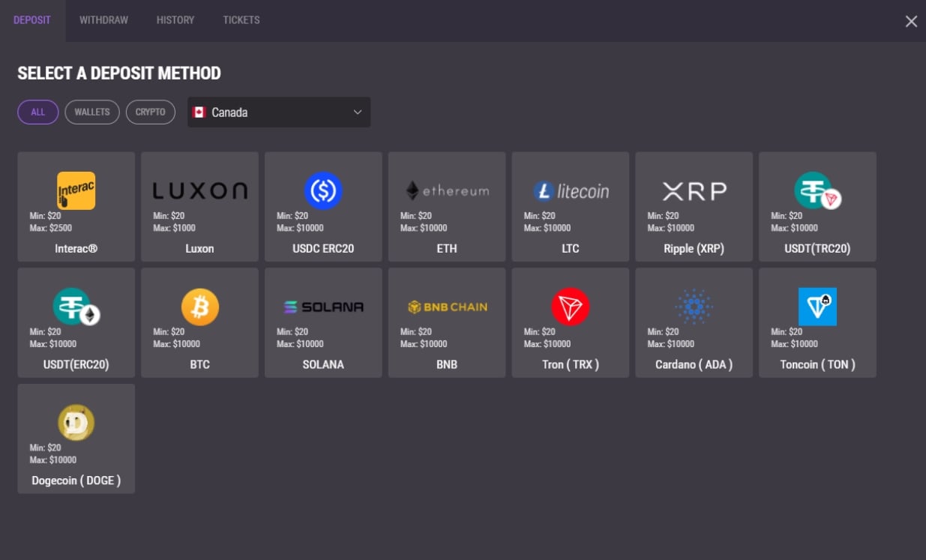Click the BTC method name
Image resolution: width=926 pixels, height=560 pixels.
point(200,364)
